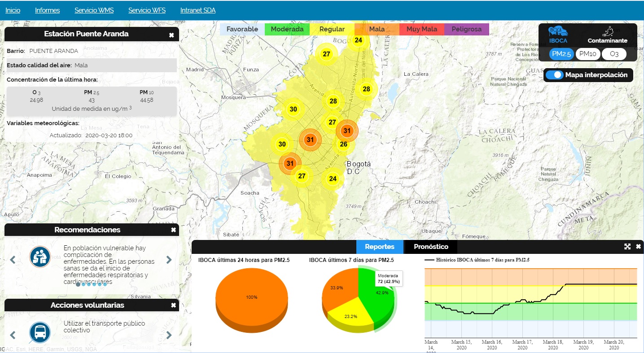The width and height of the screenshot is (644, 353).
Task: Click the PM 2.5 concentration value 43
Action: (92, 100)
